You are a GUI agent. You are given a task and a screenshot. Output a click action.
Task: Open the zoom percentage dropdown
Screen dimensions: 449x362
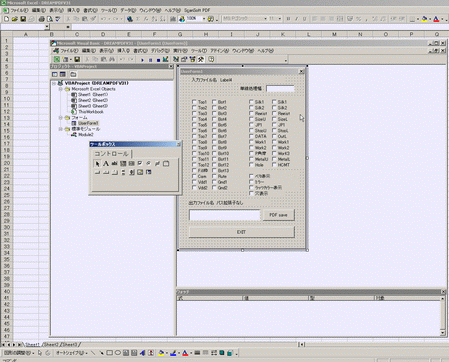click(x=204, y=19)
